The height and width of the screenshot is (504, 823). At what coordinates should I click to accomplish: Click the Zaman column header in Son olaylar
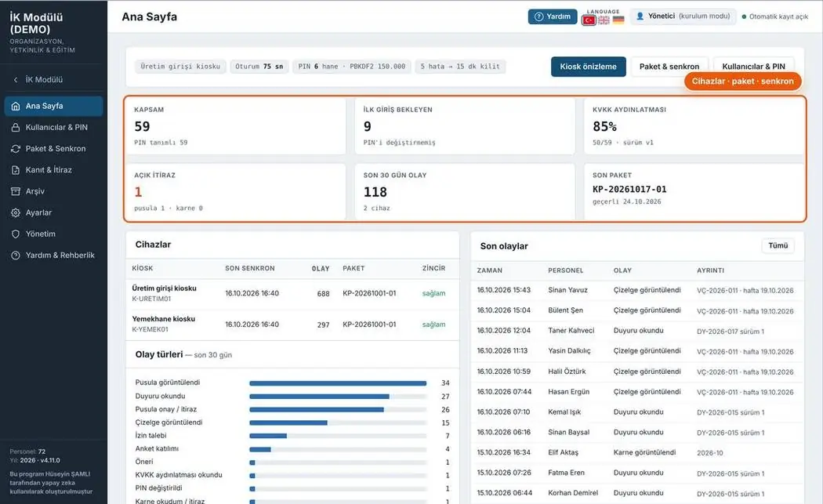point(490,270)
